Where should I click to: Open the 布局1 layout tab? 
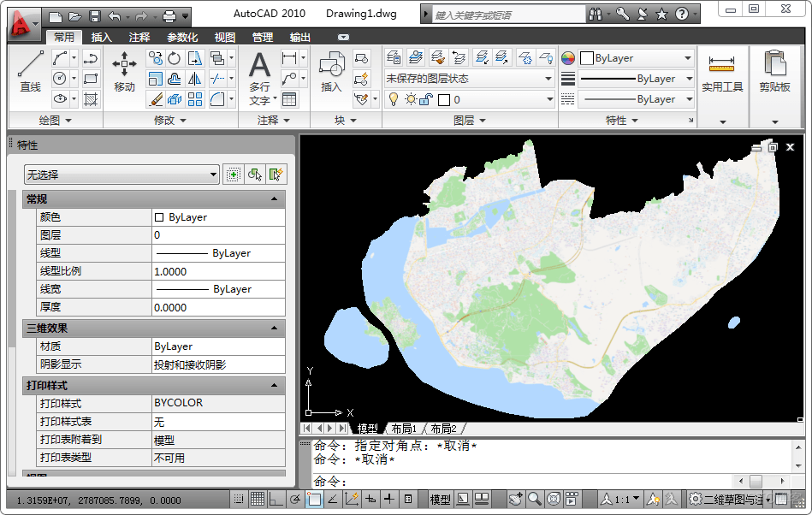click(403, 428)
